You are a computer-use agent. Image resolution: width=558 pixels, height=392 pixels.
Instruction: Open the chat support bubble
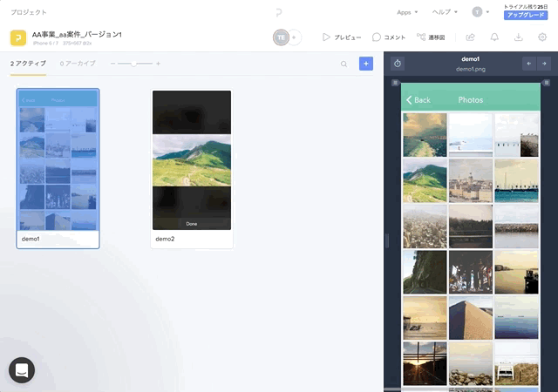coord(22,370)
